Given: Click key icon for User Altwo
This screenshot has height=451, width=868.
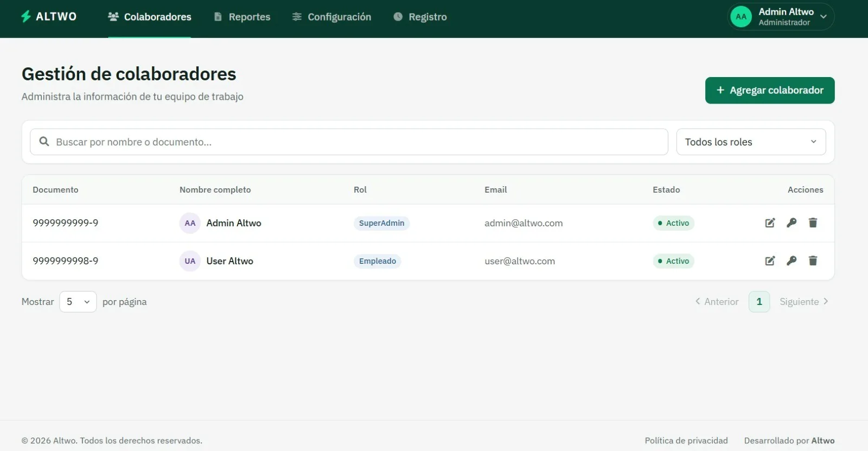Looking at the screenshot, I should click(792, 261).
